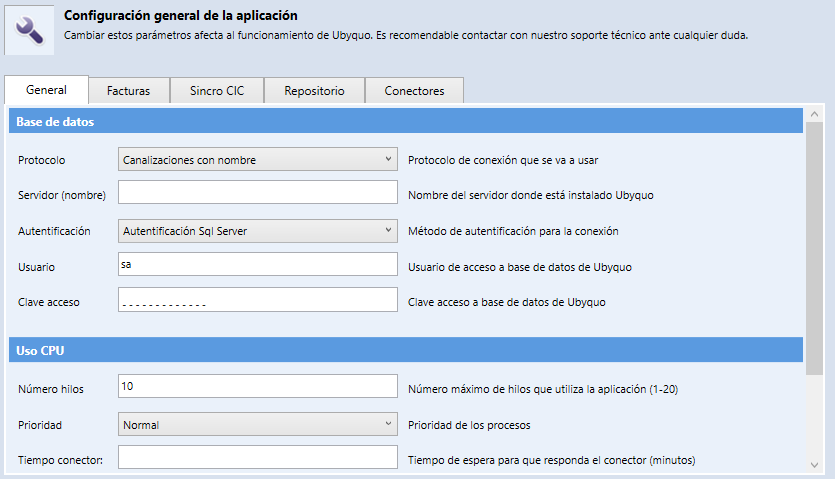This screenshot has height=479, width=835.
Task: Click the scrollbar down arrow
Action: (814, 465)
